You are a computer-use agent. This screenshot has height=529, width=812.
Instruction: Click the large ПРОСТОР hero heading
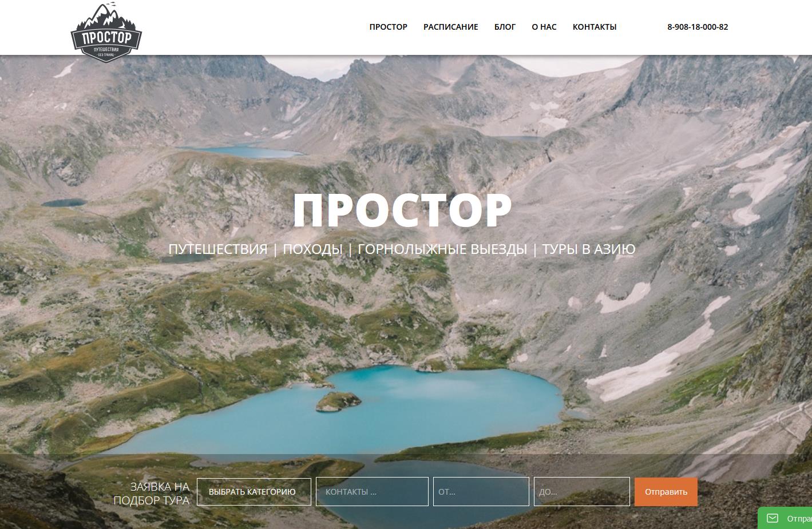point(402,210)
